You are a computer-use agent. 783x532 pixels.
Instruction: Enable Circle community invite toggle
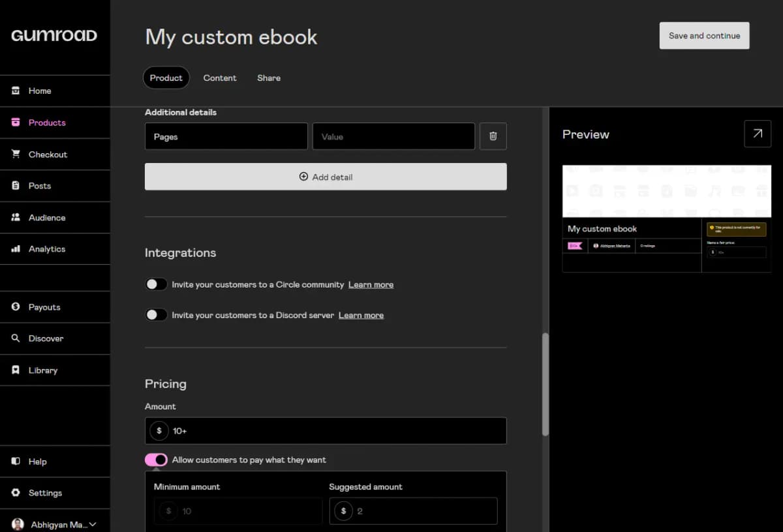(156, 284)
